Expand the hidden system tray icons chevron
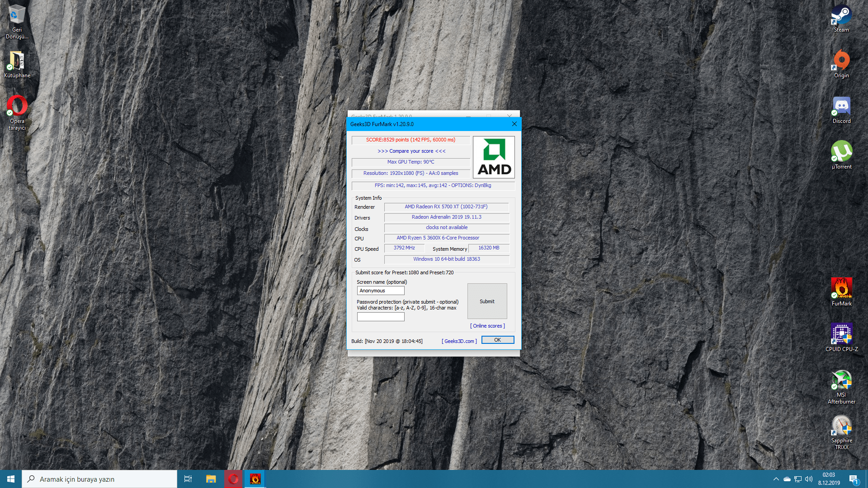This screenshot has height=488, width=868. point(776,479)
